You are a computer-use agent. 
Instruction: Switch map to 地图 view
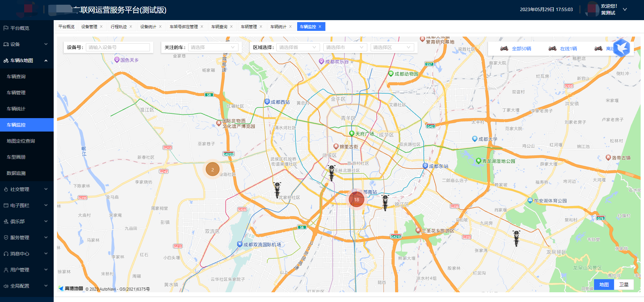coord(604,285)
